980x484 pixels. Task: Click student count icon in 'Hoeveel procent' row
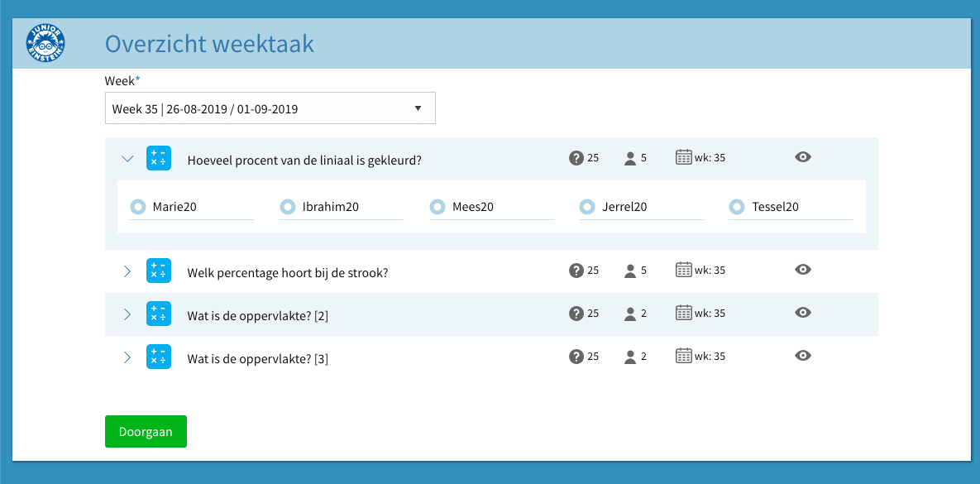pyautogui.click(x=630, y=158)
